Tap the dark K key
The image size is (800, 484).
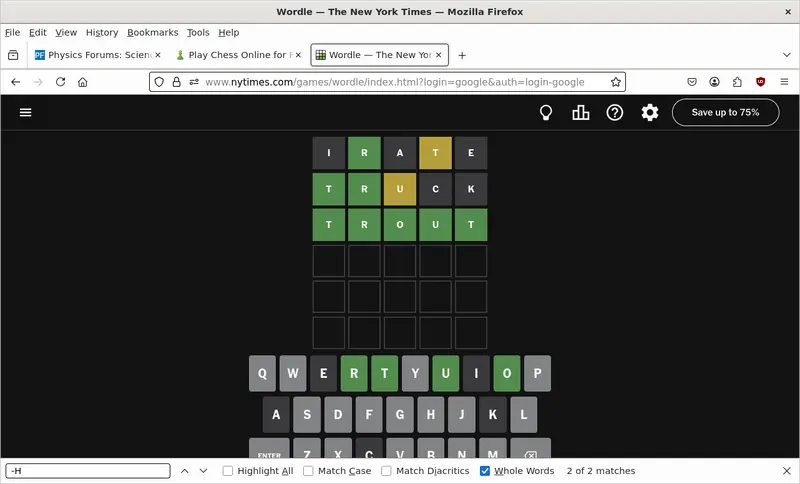(x=492, y=415)
